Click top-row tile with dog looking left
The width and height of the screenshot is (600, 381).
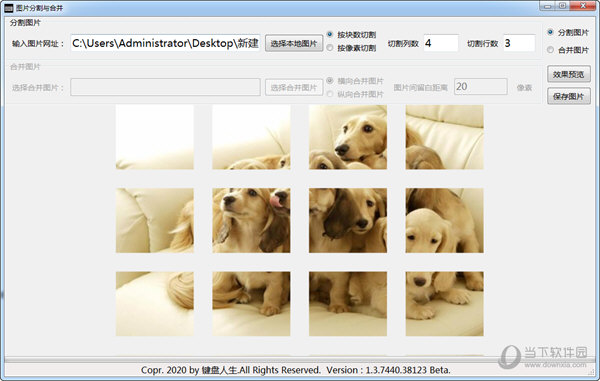coord(348,137)
